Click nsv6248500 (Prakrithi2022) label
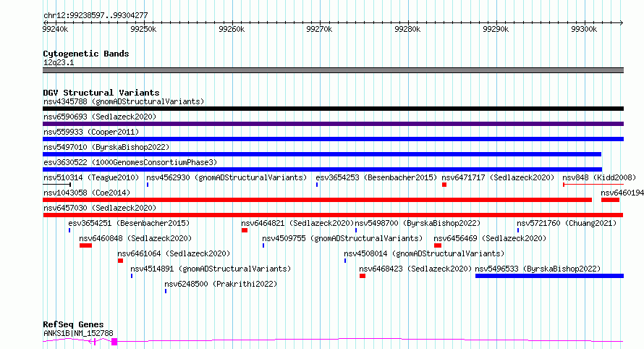 (221, 284)
